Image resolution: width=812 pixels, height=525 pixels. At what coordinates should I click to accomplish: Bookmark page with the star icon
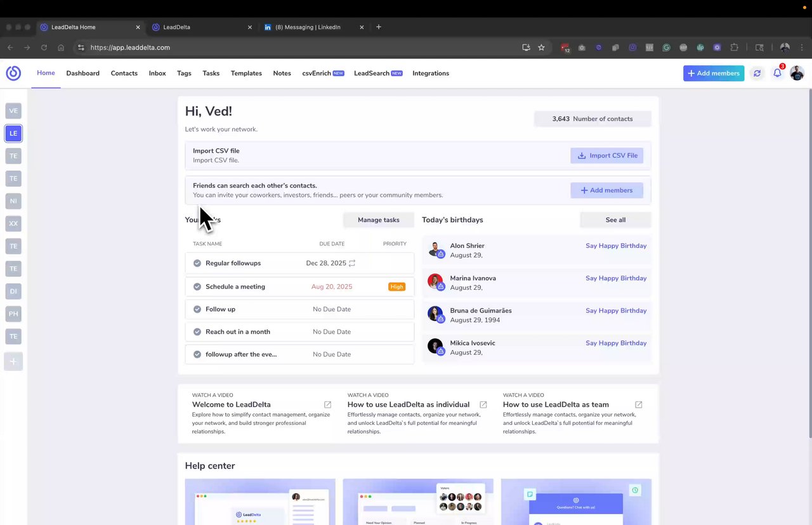[541, 48]
